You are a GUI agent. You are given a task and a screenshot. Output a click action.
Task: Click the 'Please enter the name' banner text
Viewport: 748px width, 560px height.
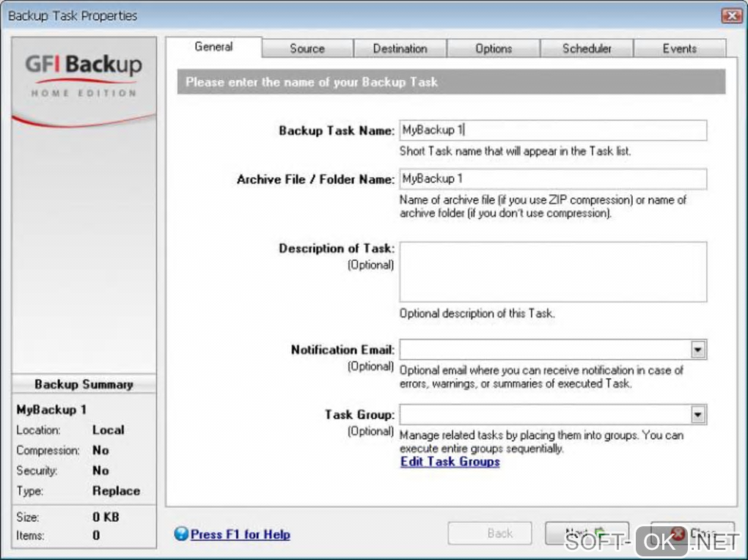point(312,82)
